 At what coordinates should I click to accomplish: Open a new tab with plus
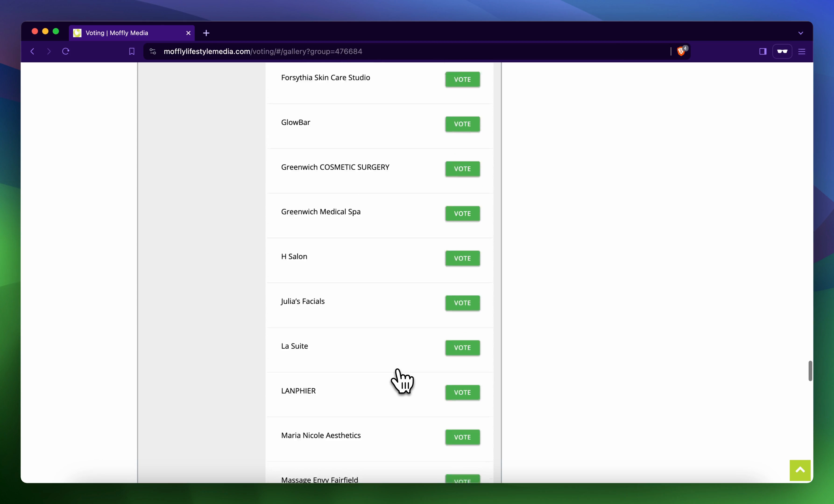[206, 33]
